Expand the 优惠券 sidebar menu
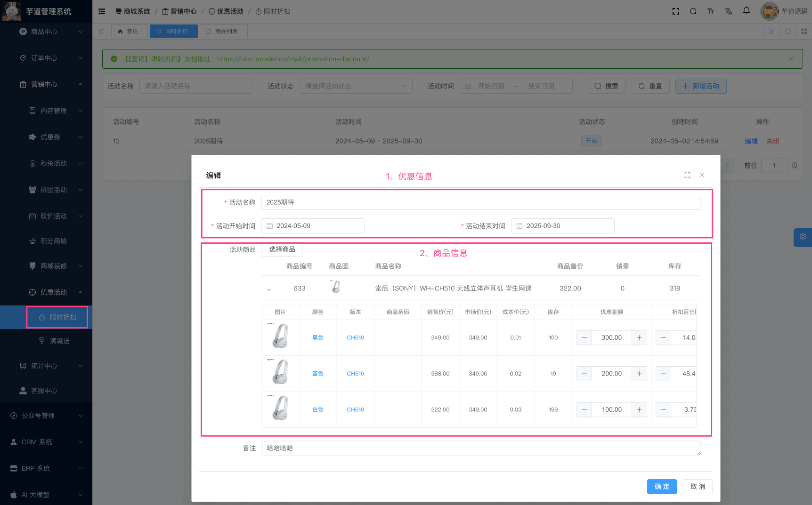This screenshot has width=812, height=505. click(x=54, y=137)
